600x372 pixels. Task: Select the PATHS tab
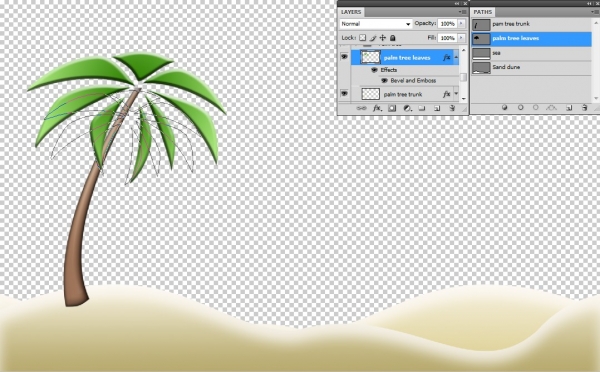tap(483, 12)
